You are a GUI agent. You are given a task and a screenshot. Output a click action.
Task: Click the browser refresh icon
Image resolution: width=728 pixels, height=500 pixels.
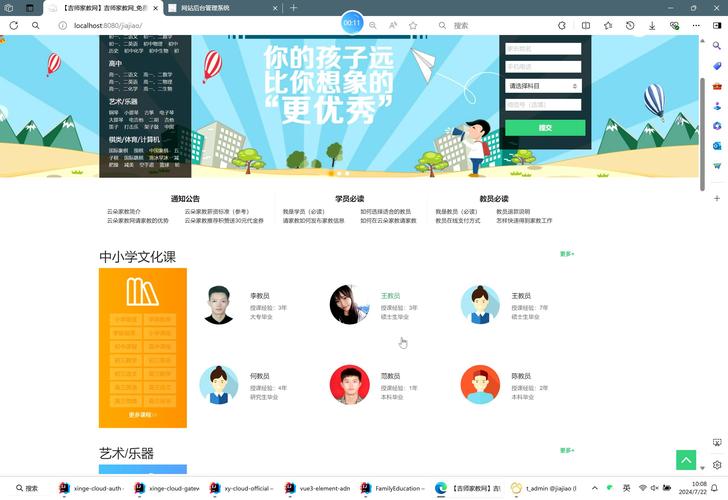14,25
